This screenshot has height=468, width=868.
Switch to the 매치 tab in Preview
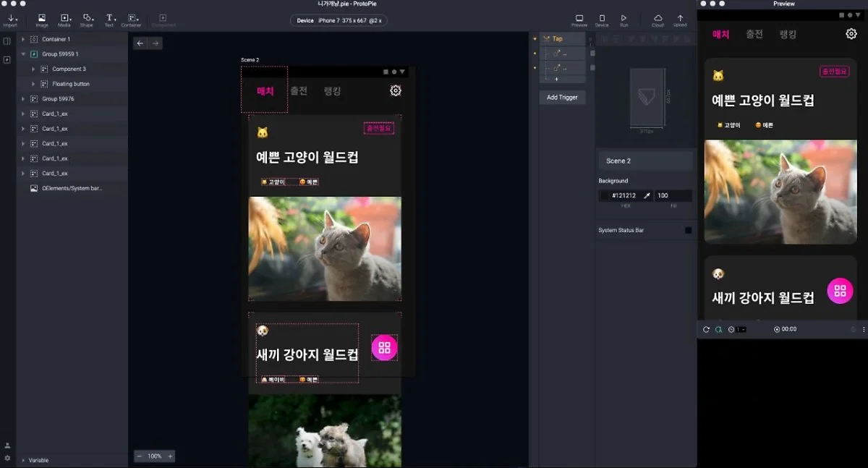tap(721, 34)
